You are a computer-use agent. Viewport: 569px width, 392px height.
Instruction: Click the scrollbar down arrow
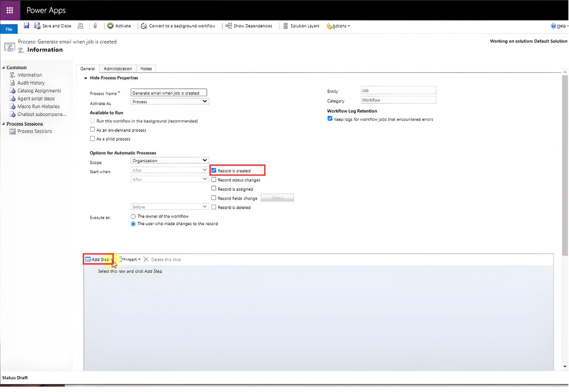tap(565, 367)
